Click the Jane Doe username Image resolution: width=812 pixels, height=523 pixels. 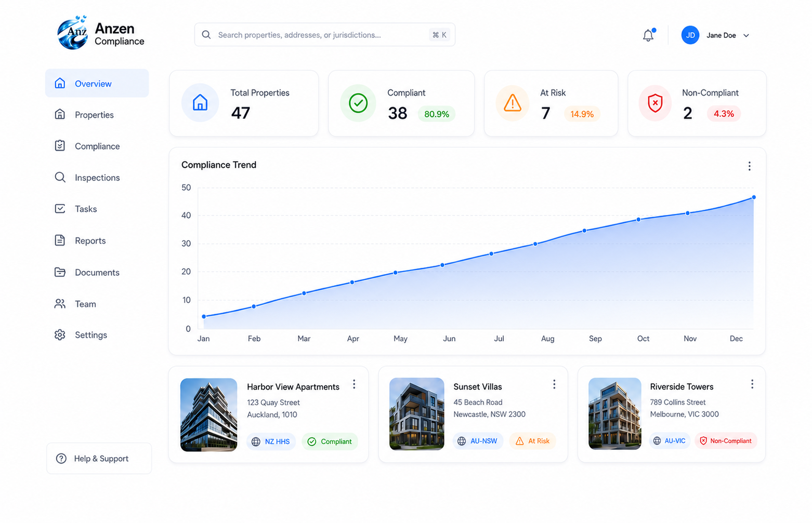click(x=721, y=35)
